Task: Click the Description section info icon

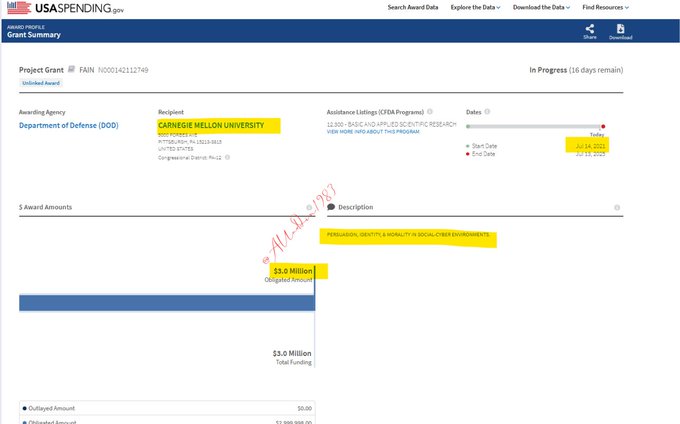Action: coord(617,208)
